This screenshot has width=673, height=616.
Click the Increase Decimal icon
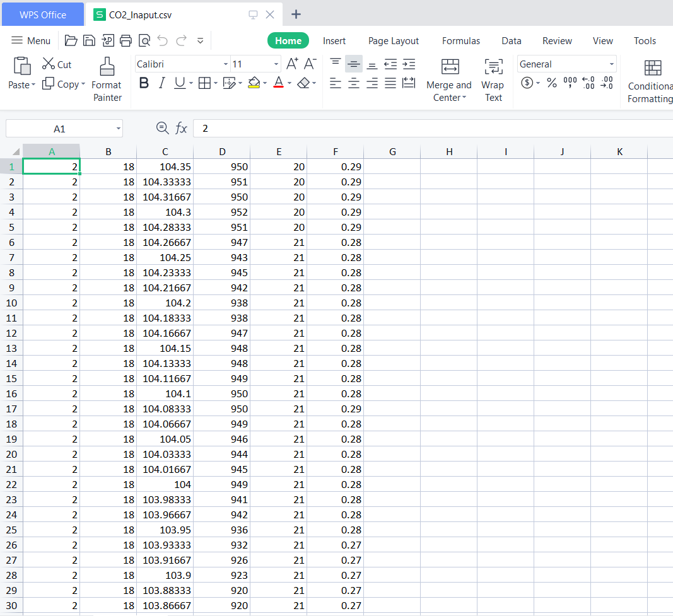coord(588,83)
